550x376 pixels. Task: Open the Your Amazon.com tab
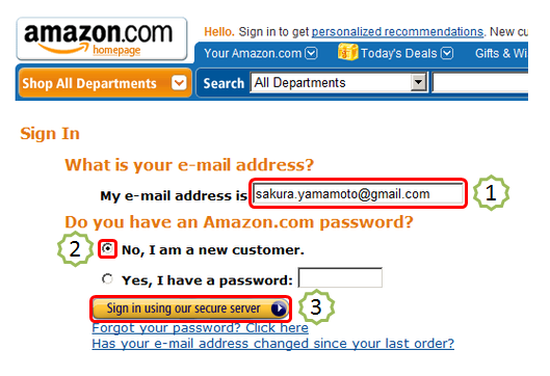pyautogui.click(x=261, y=53)
